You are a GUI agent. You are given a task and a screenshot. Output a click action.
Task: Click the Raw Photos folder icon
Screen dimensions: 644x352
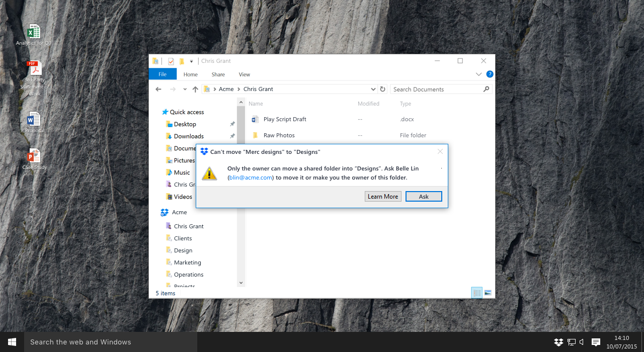click(x=255, y=135)
